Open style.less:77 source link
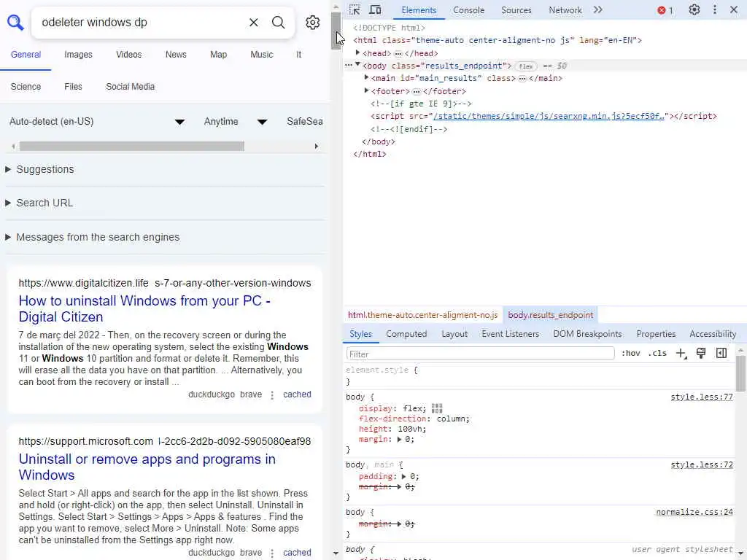Viewport: 747px width, 560px height. (701, 397)
